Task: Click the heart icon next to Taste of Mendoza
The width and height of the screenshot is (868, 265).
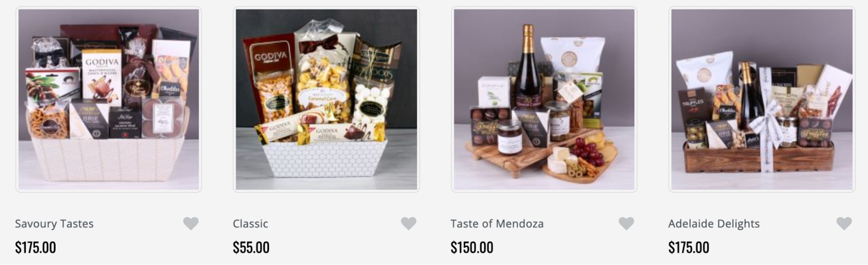Action: pyautogui.click(x=626, y=224)
